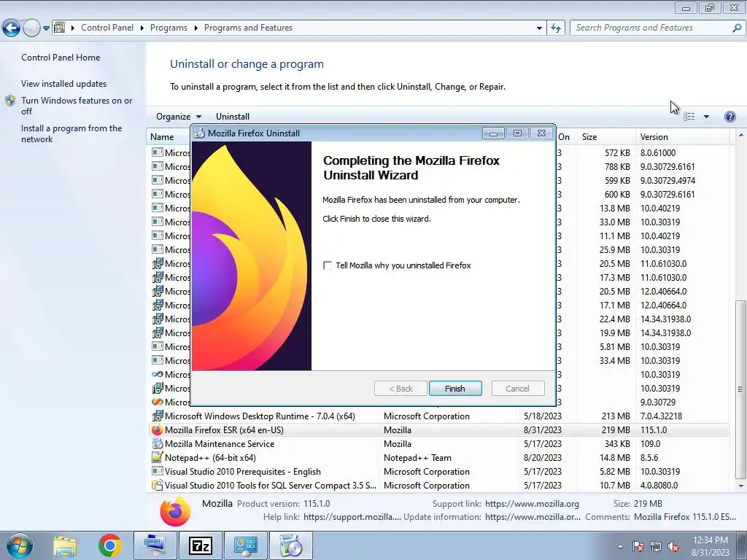The width and height of the screenshot is (747, 560).
Task: Click the Control Panel taskbar icon
Action: coord(246,545)
